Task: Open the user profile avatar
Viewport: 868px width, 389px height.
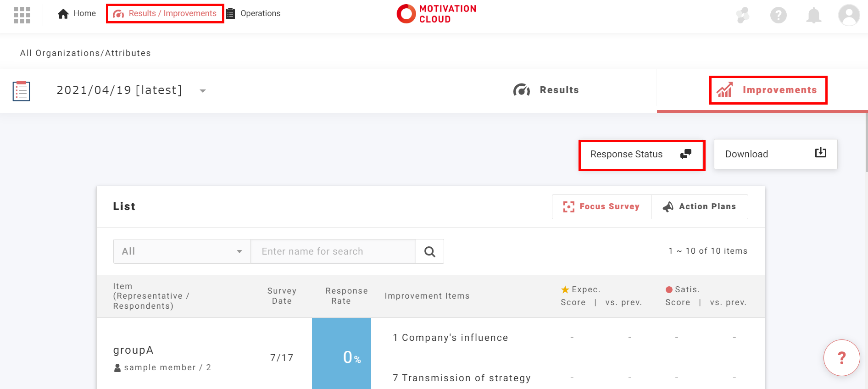Action: 849,15
